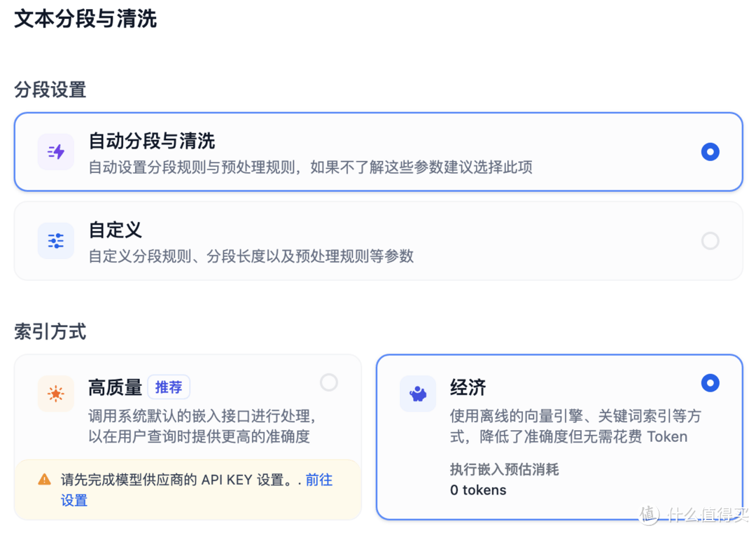The image size is (756, 533).
Task: Click the piggy bank icon for 经济
Action: (418, 394)
